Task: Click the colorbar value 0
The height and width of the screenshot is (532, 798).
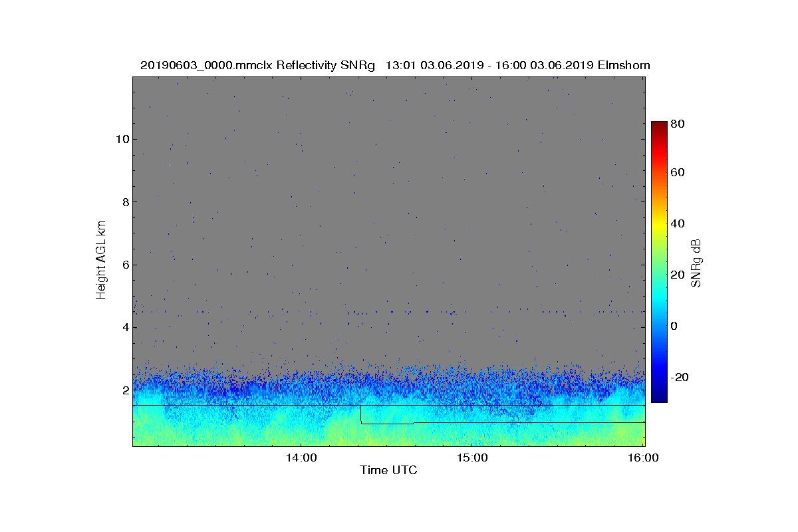Action: [x=675, y=326]
